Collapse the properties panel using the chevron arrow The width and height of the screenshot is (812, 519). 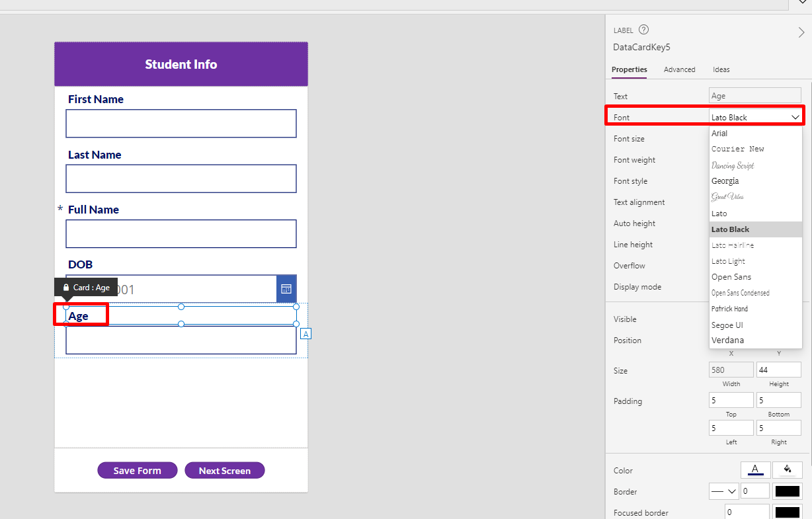(801, 32)
